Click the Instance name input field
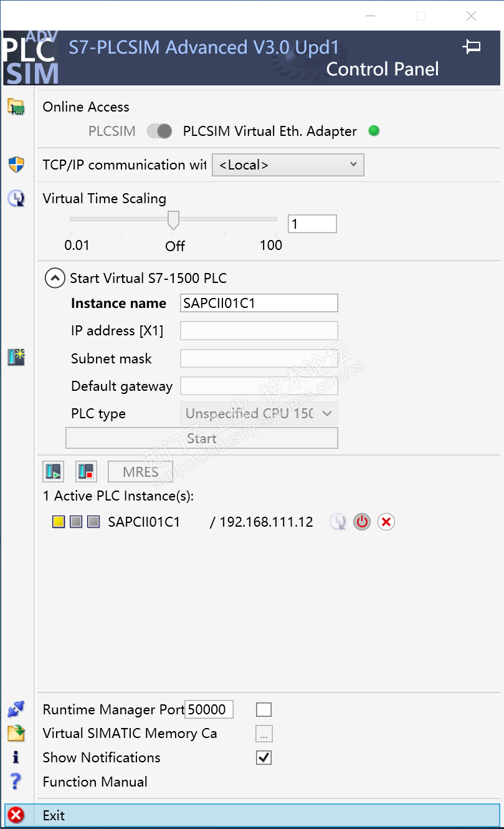 tap(259, 304)
